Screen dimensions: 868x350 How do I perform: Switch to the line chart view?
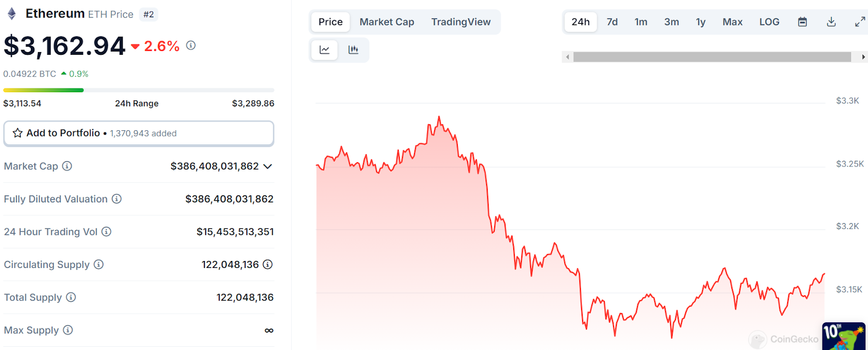(x=324, y=49)
